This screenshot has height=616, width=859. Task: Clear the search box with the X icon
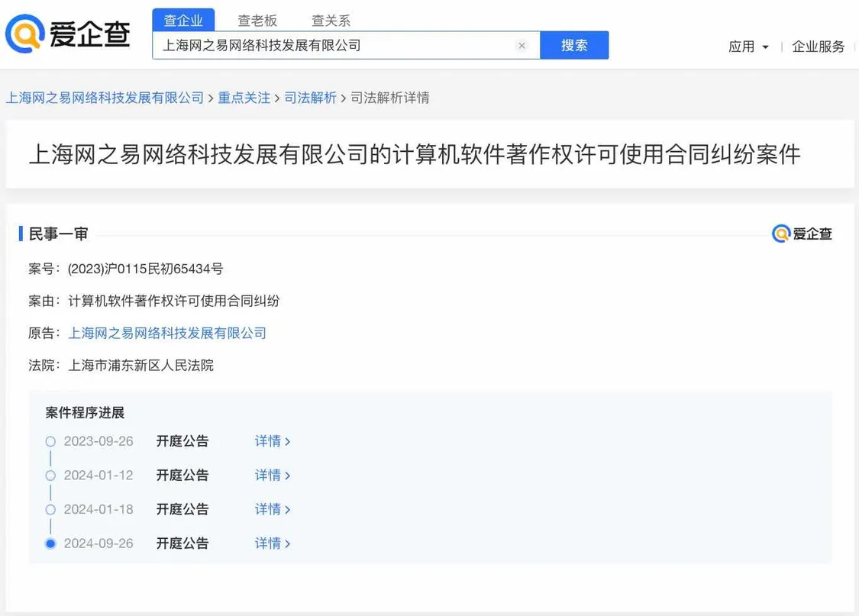point(522,46)
